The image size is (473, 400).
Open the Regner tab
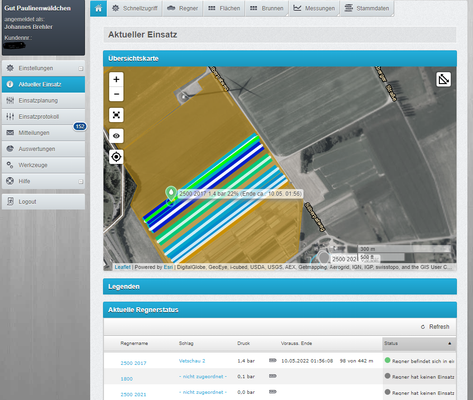pos(182,8)
